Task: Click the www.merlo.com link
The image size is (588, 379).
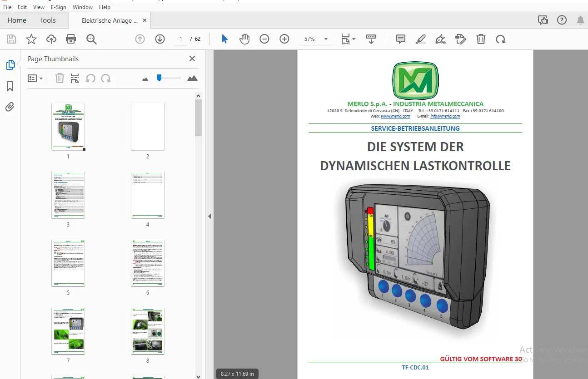Action: point(395,116)
